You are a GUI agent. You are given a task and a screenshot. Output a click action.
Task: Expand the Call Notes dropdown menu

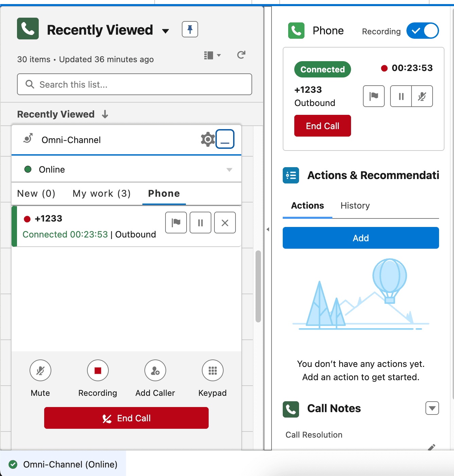coord(432,408)
